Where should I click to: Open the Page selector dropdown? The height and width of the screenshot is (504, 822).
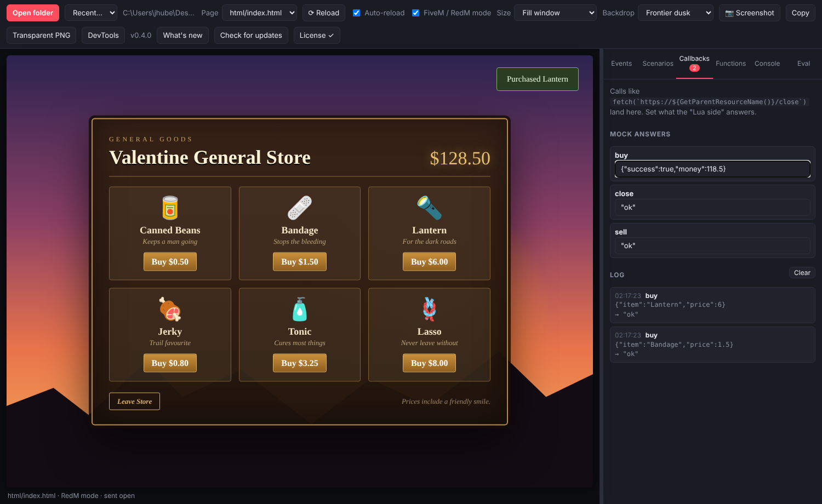(260, 13)
